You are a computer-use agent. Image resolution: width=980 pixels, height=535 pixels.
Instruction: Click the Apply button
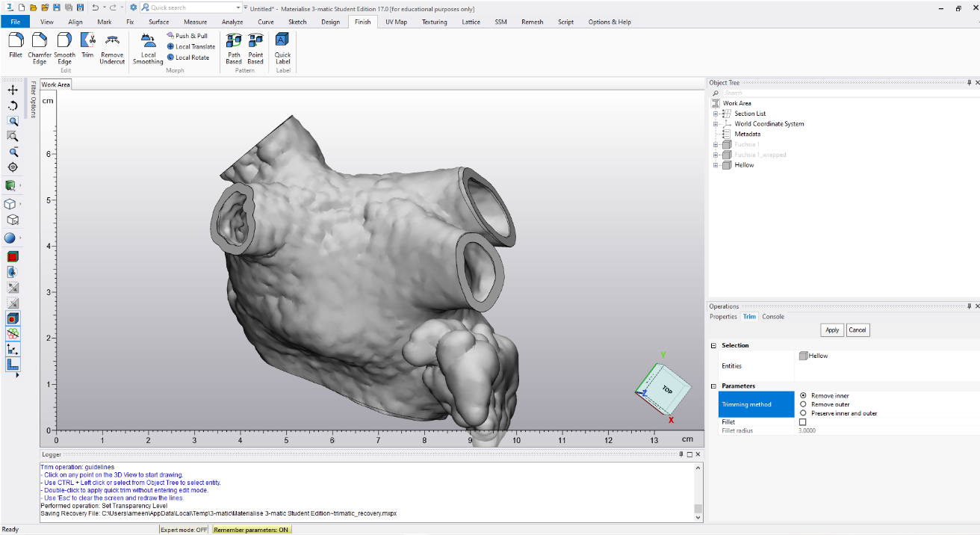click(x=831, y=330)
